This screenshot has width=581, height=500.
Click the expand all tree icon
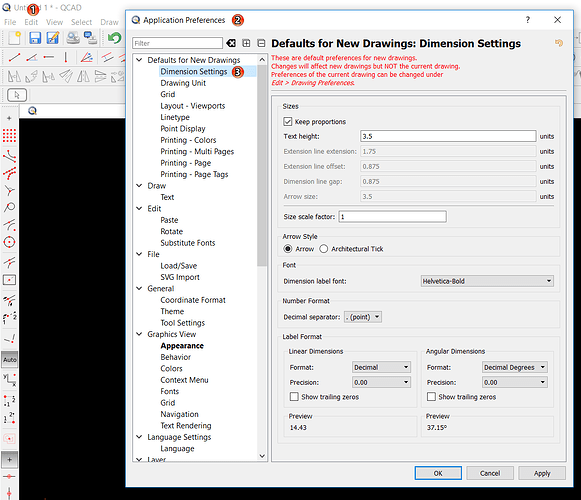(246, 43)
